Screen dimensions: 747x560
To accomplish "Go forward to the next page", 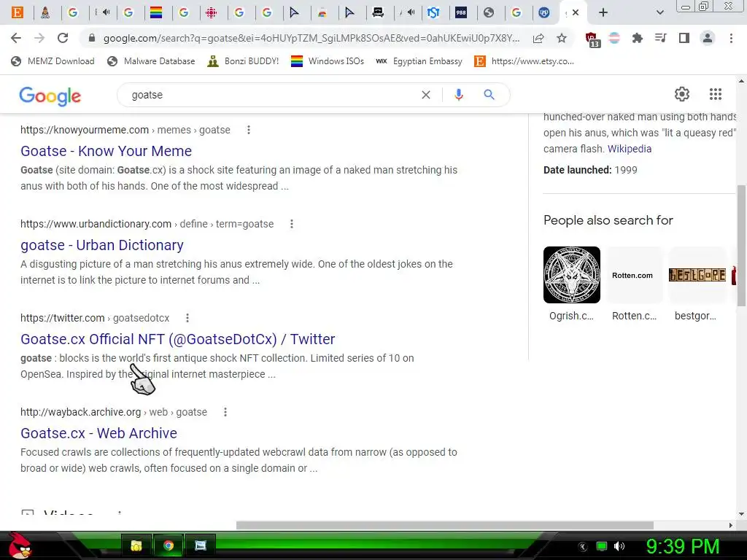I will (x=39, y=38).
